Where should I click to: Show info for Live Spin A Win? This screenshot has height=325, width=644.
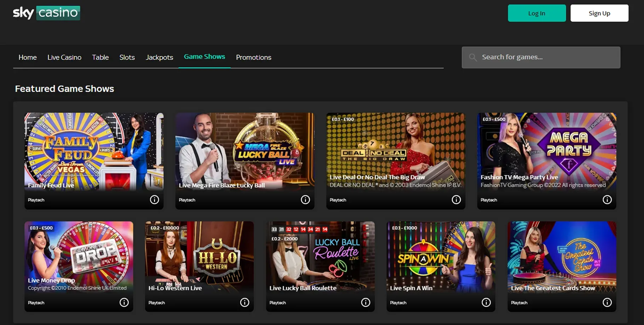click(486, 302)
